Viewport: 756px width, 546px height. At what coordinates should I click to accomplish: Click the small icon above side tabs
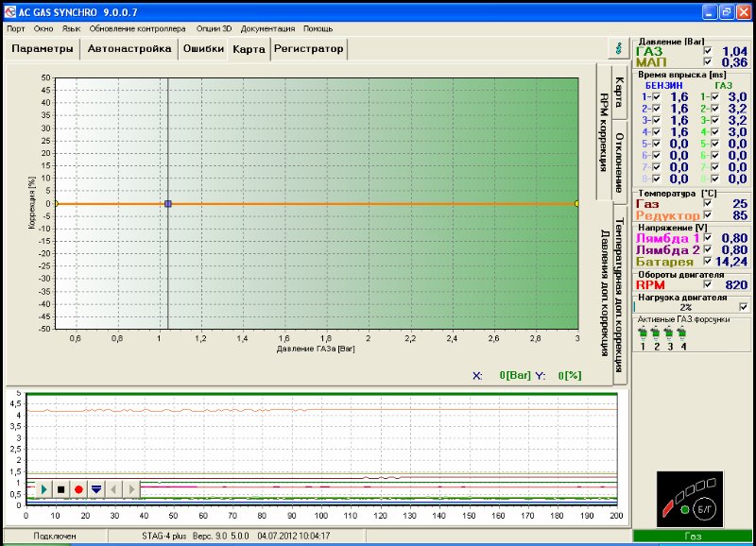tap(619, 47)
